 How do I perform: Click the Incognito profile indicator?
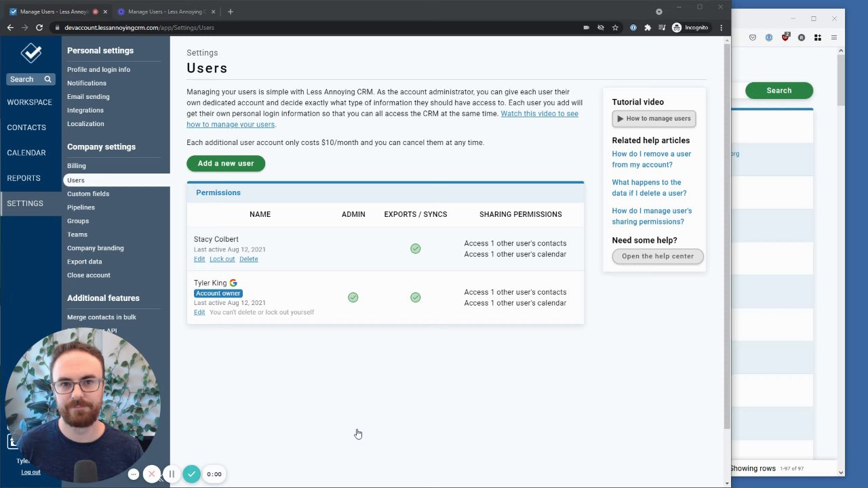tap(690, 28)
